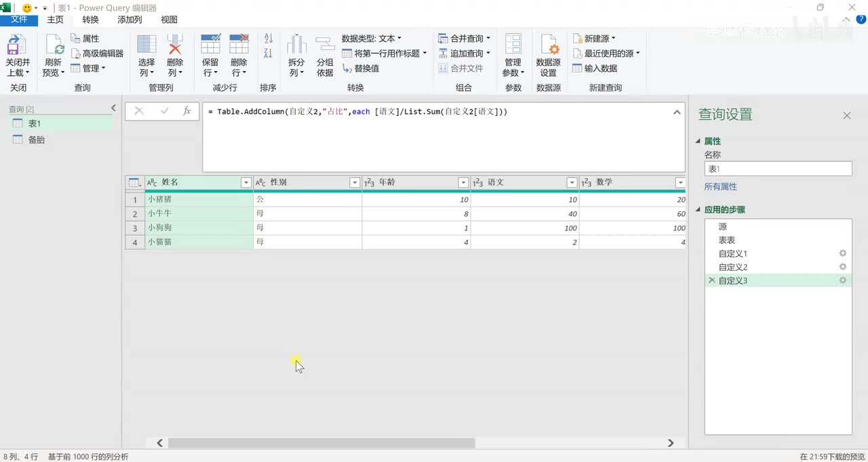Collapse the Queries pane with the chevron
Viewport: 868px width, 462px height.
point(114,108)
